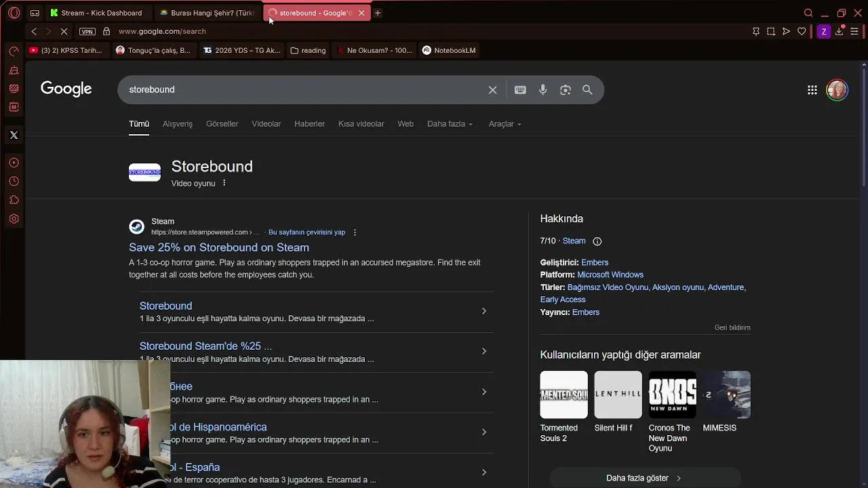
Task: Submit search with the magnifier button
Action: click(x=587, y=90)
